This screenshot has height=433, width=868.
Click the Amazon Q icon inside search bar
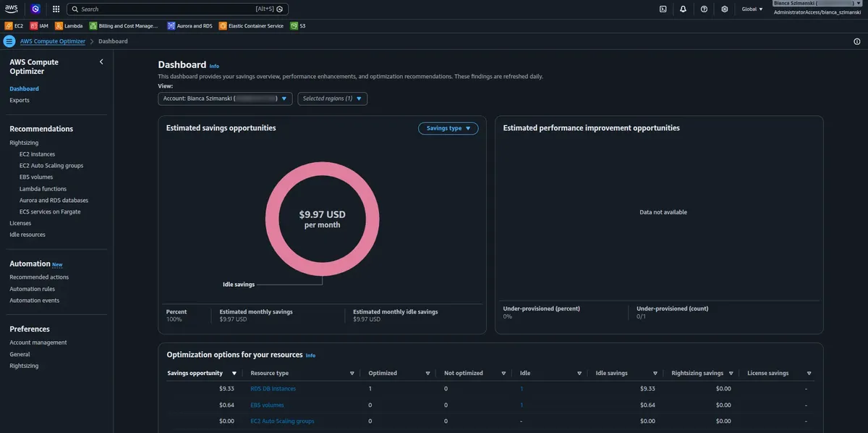point(281,9)
